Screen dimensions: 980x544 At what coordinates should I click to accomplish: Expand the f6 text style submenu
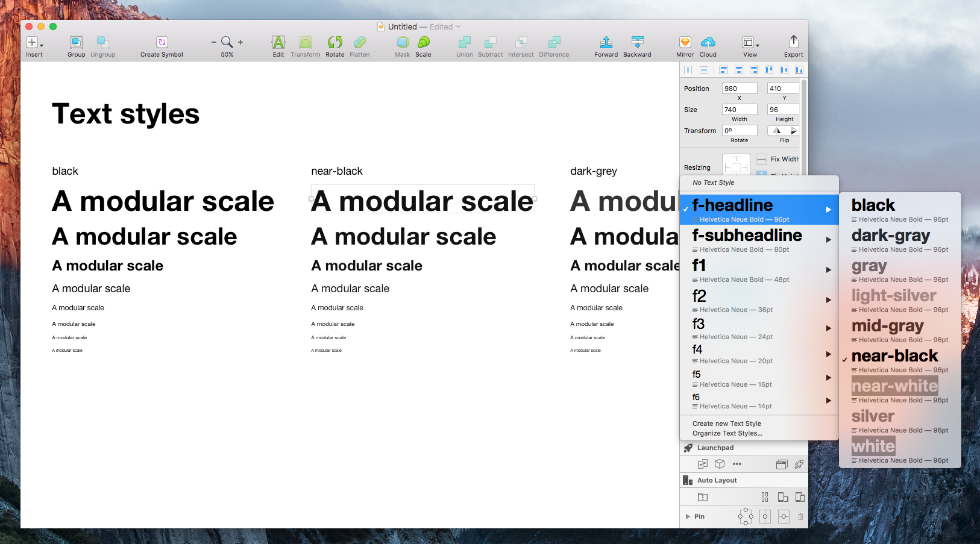[x=829, y=401]
